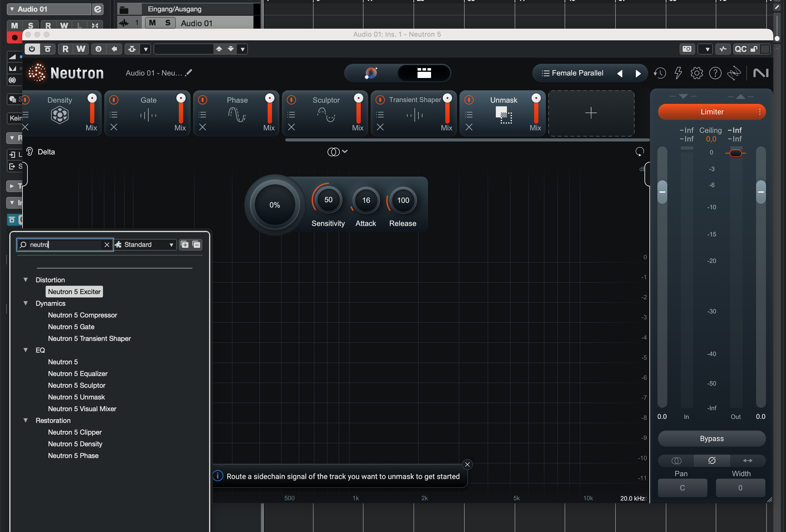Click the lightning bolt Assistant icon

[x=678, y=73]
